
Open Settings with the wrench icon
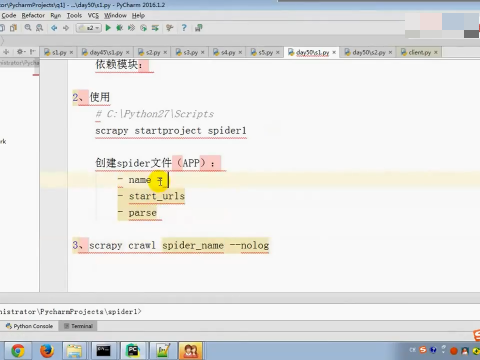pos(170,28)
